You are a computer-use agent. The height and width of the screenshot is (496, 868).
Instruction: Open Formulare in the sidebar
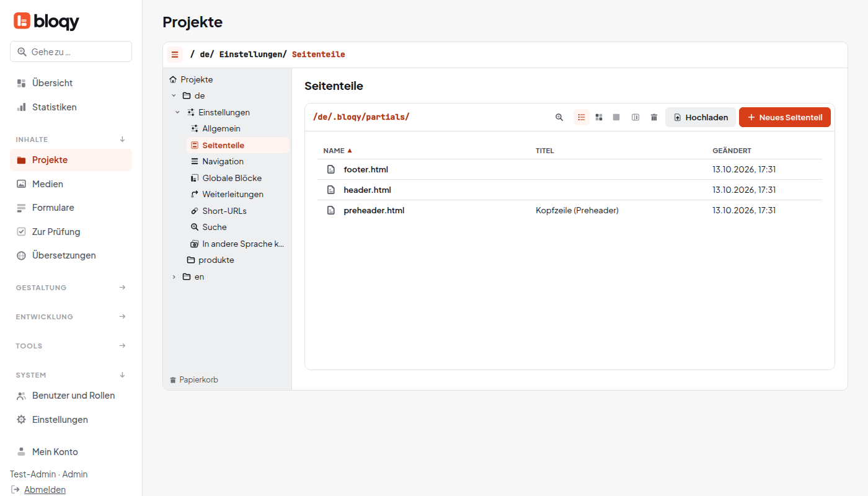[71, 208]
